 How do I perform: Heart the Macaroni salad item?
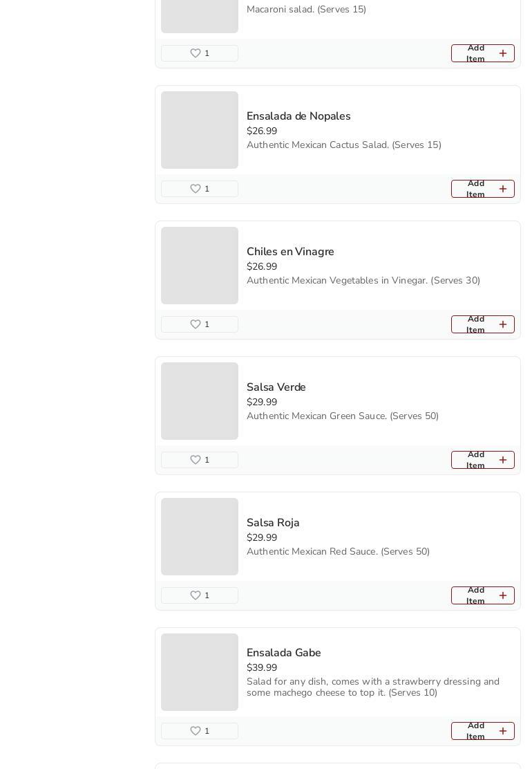tap(196, 53)
